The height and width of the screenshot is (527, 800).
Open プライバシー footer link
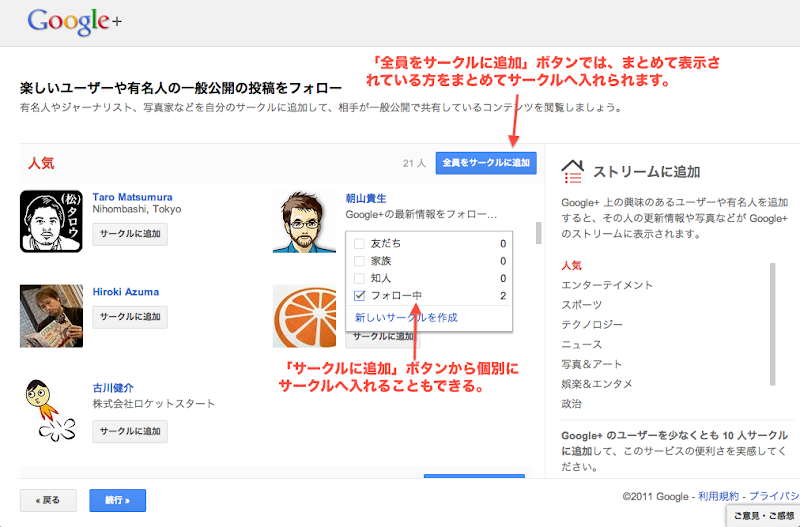774,496
